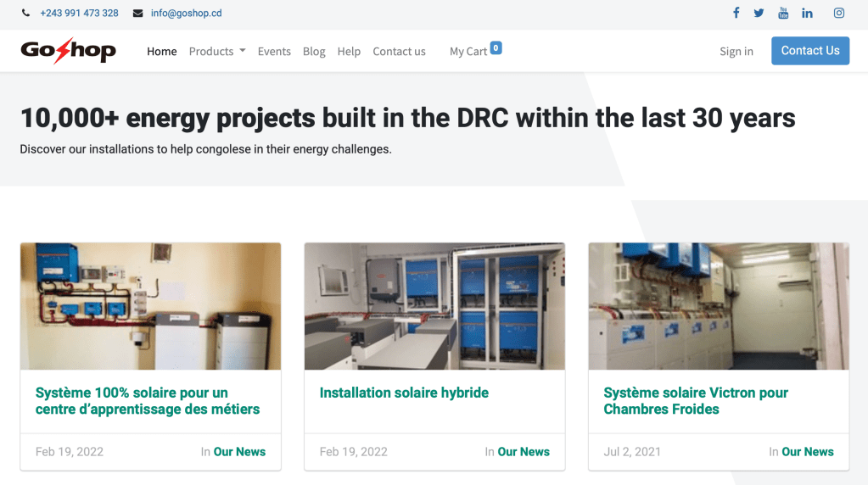The height and width of the screenshot is (485, 868).
Task: Click the centre d'apprentissage project thumbnail
Action: coord(150,306)
